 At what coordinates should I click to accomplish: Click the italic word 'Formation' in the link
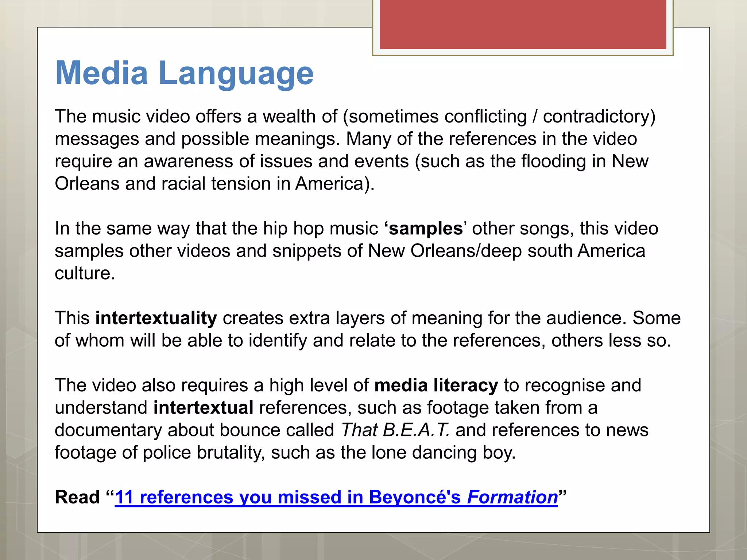(512, 497)
